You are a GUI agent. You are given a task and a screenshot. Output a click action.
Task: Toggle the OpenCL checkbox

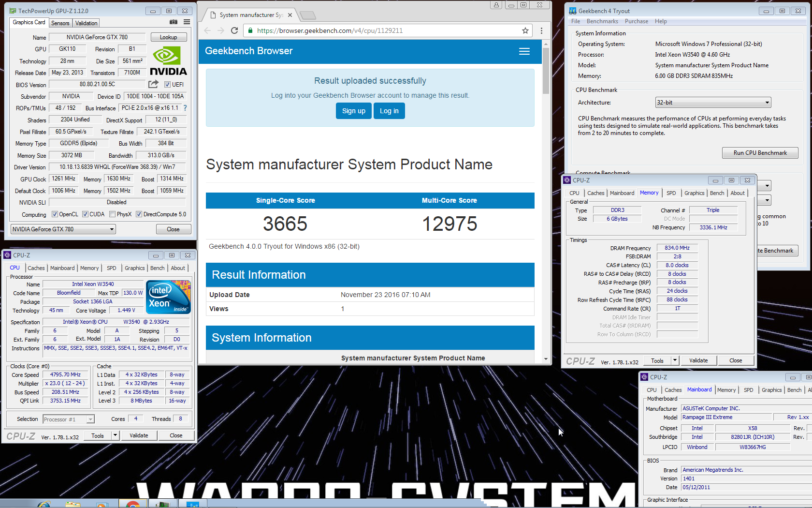55,214
